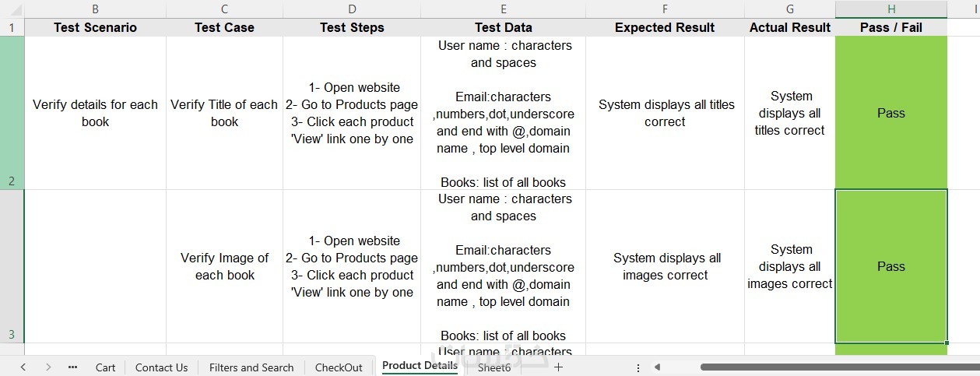980x376 pixels.
Task: Add a new sheet with plus button
Action: pyautogui.click(x=558, y=367)
